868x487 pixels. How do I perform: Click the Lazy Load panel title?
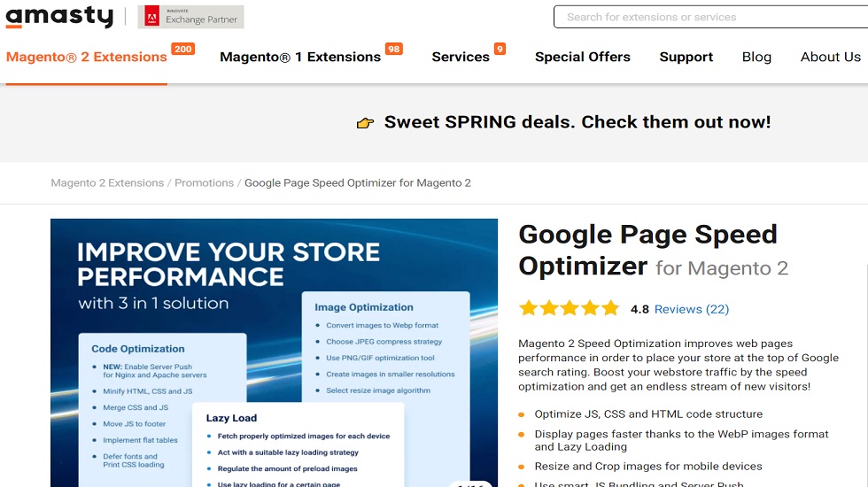coord(231,418)
